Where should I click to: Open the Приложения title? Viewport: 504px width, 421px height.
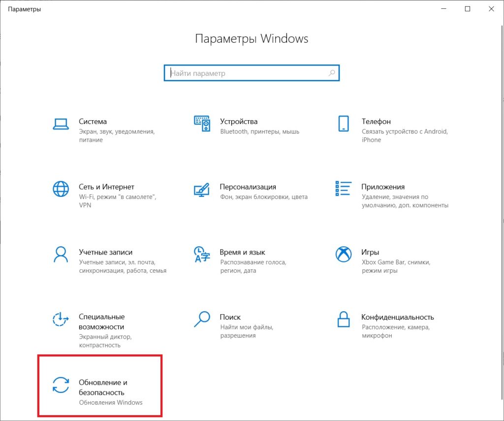(x=383, y=187)
